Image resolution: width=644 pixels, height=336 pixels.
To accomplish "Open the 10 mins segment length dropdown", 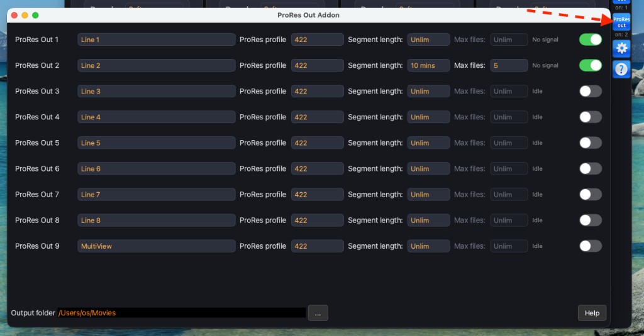I will click(428, 66).
